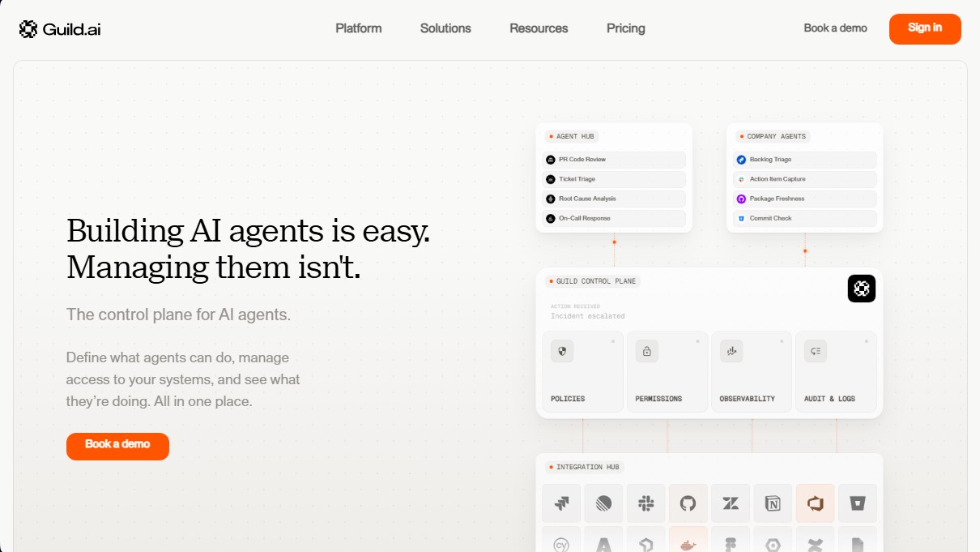This screenshot has height=552, width=980.
Task: Click the AGENT HUB label
Action: click(x=572, y=136)
